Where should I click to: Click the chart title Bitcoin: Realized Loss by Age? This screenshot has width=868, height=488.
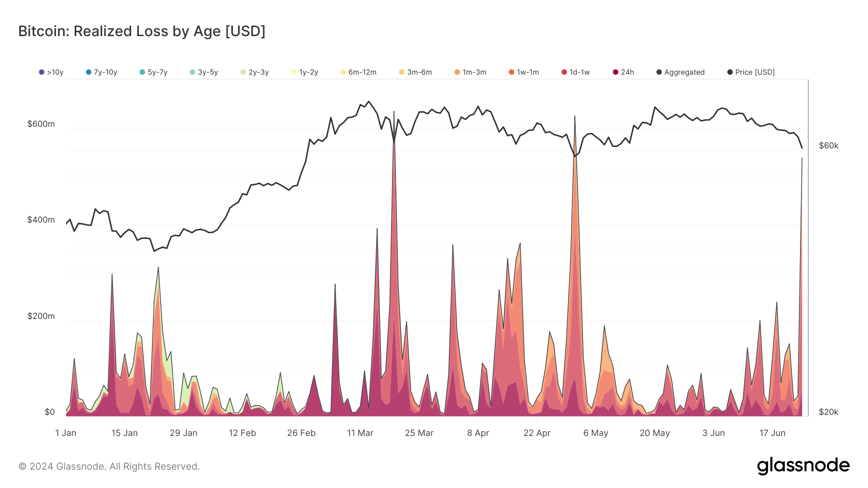[x=142, y=31]
